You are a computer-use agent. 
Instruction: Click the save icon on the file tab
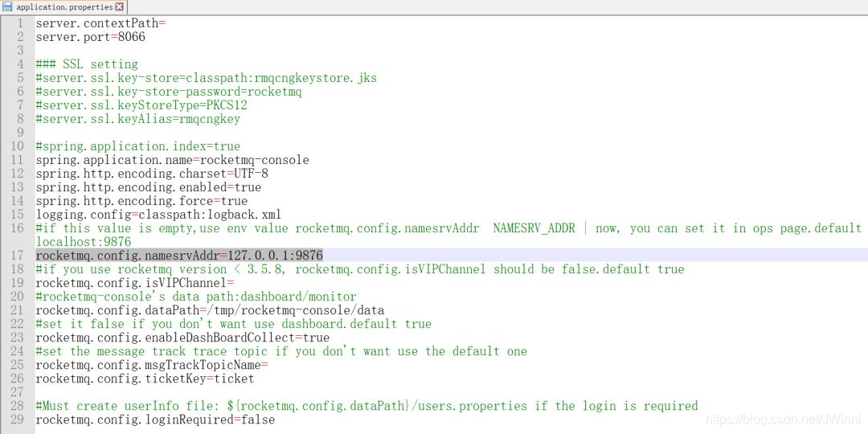(x=8, y=7)
